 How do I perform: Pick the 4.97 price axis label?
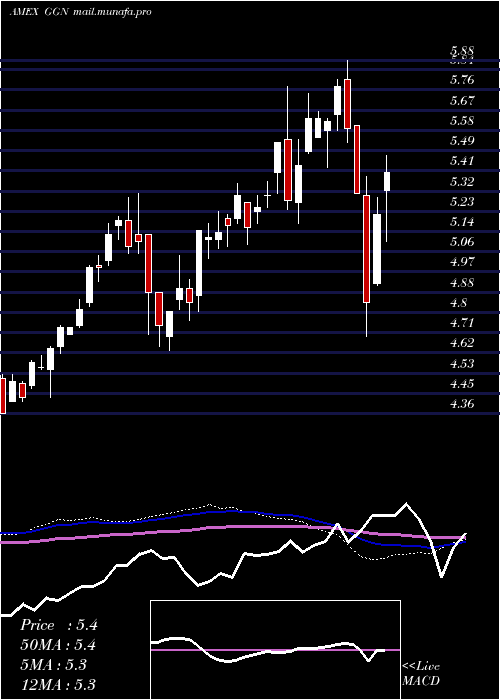coord(462,262)
